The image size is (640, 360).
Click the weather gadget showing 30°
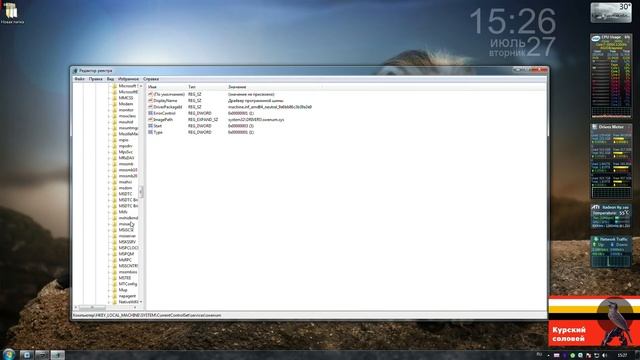pyautogui.click(x=611, y=12)
